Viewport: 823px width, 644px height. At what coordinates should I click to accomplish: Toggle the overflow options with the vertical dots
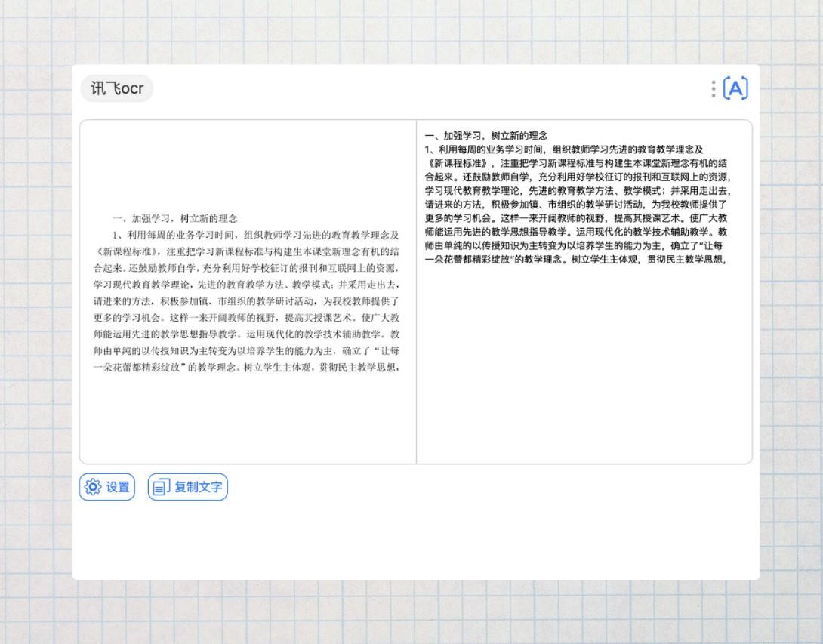point(713,88)
